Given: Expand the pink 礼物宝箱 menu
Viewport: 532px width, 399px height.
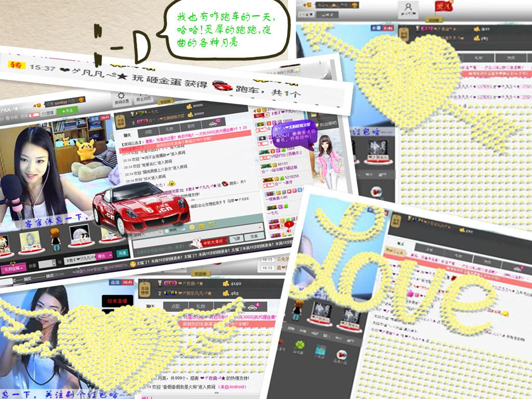Looking at the screenshot, I should point(13,268).
